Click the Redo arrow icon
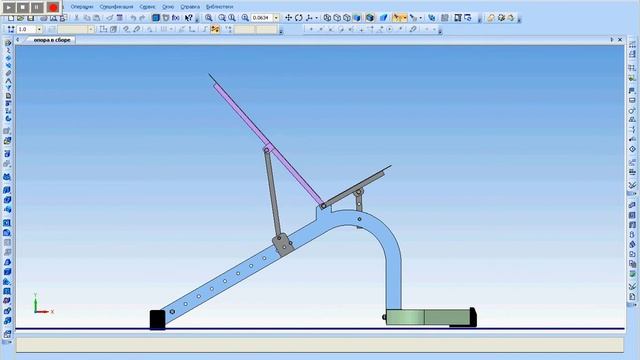This screenshot has width=640, height=360. 142,18
